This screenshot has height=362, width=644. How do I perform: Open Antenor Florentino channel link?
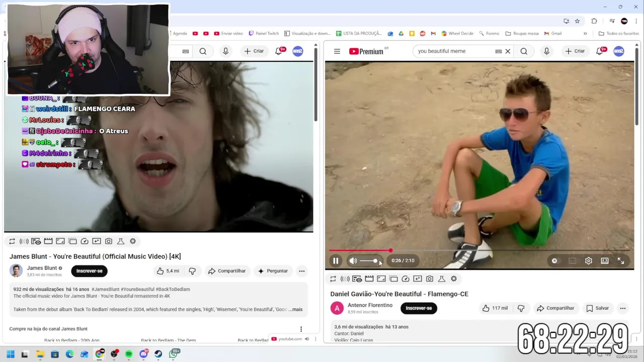coord(370,305)
